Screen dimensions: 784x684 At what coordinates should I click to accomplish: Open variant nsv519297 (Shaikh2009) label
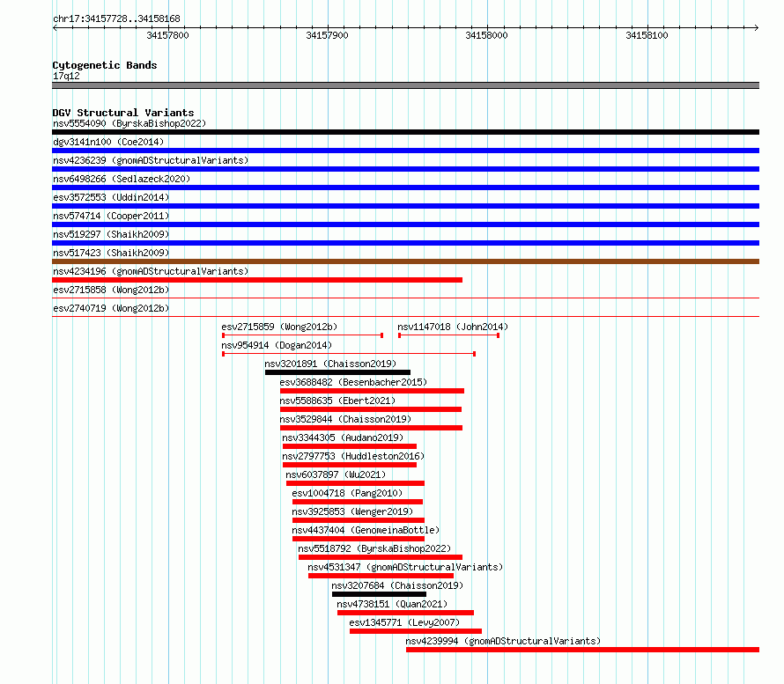click(x=111, y=234)
